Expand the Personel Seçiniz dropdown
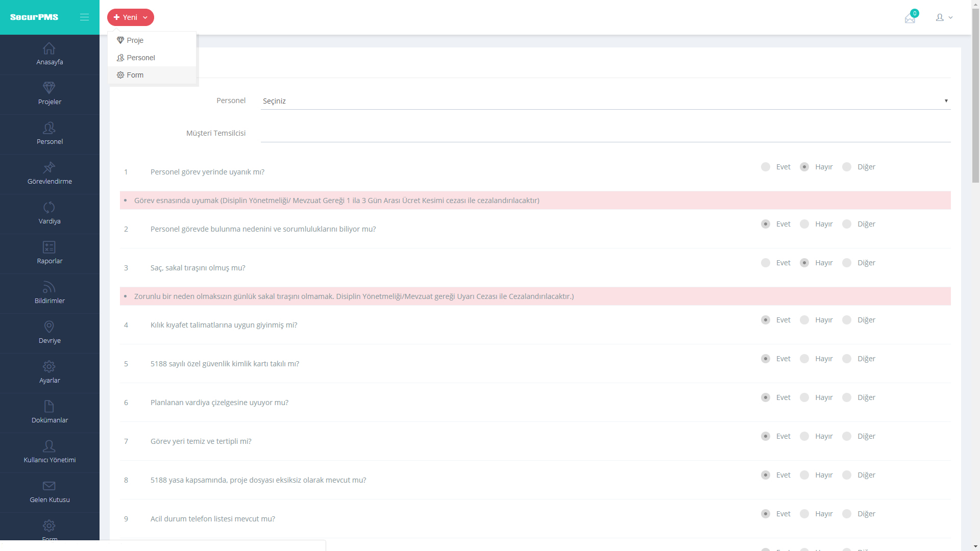 point(605,101)
